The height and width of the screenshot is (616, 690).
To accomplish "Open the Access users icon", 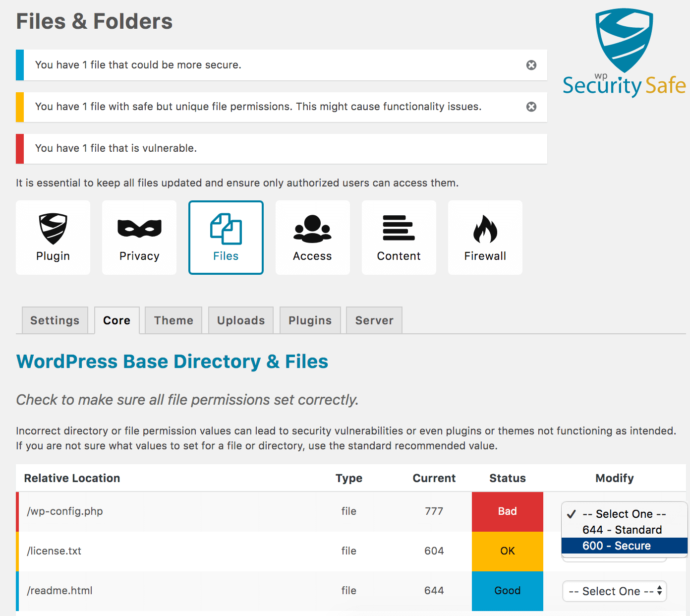I will pos(312,237).
